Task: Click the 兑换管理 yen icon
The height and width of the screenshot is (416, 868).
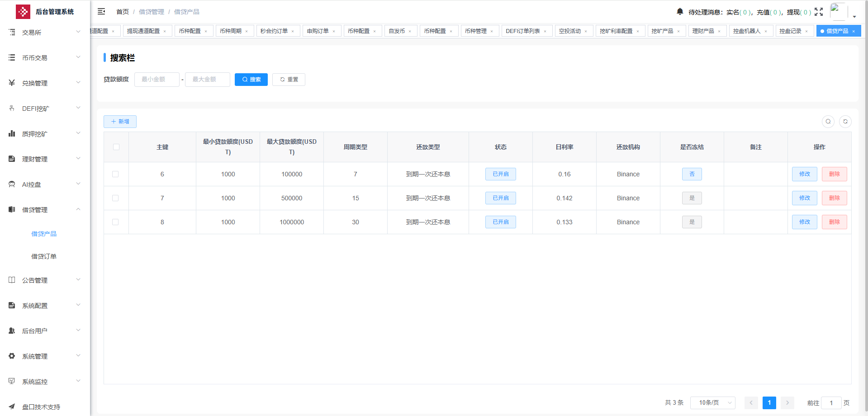Action: 12,83
